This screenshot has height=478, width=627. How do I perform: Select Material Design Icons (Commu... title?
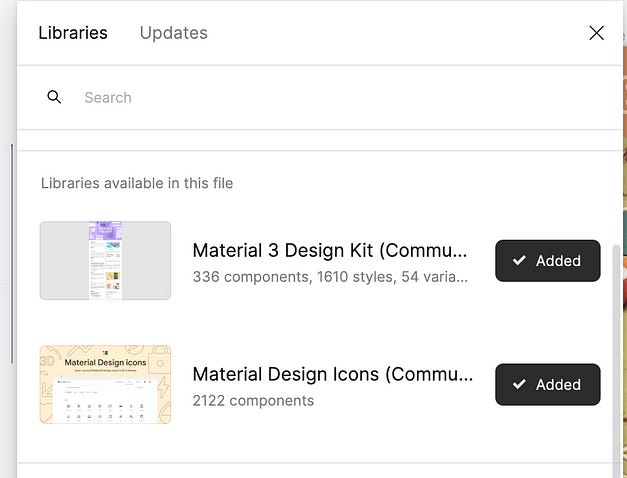333,375
